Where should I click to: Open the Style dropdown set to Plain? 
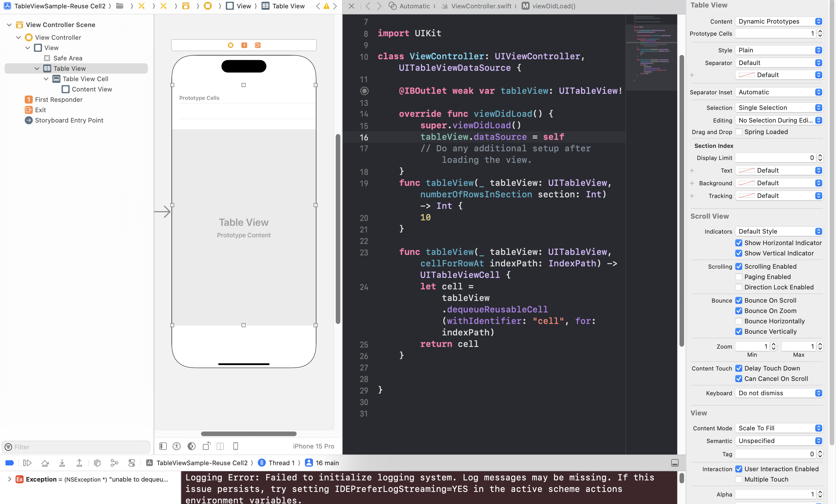point(779,50)
